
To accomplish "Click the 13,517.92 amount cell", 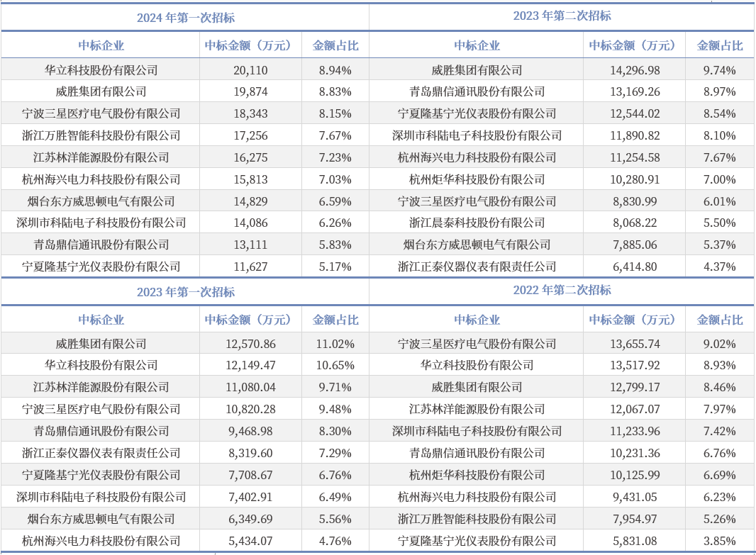I will pyautogui.click(x=635, y=365).
